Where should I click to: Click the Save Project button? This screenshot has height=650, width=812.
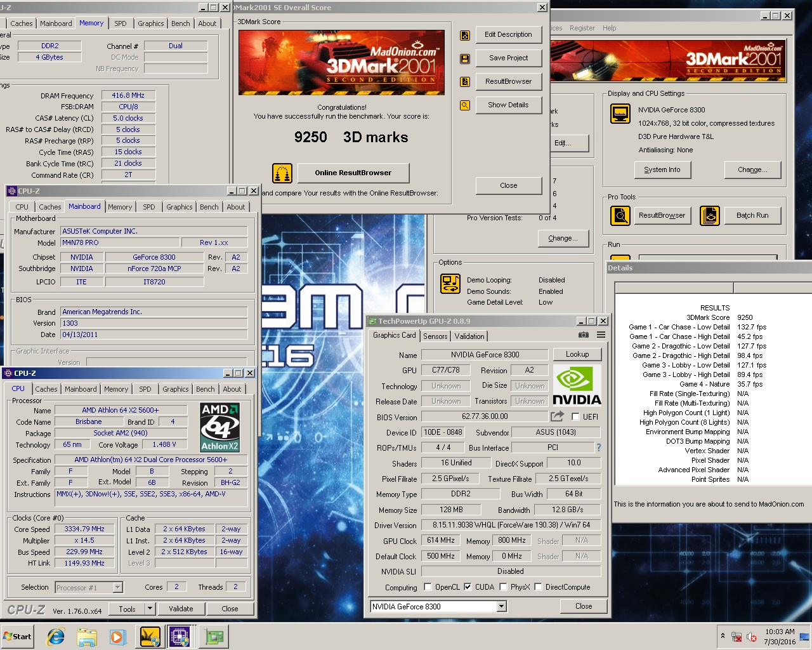click(509, 58)
